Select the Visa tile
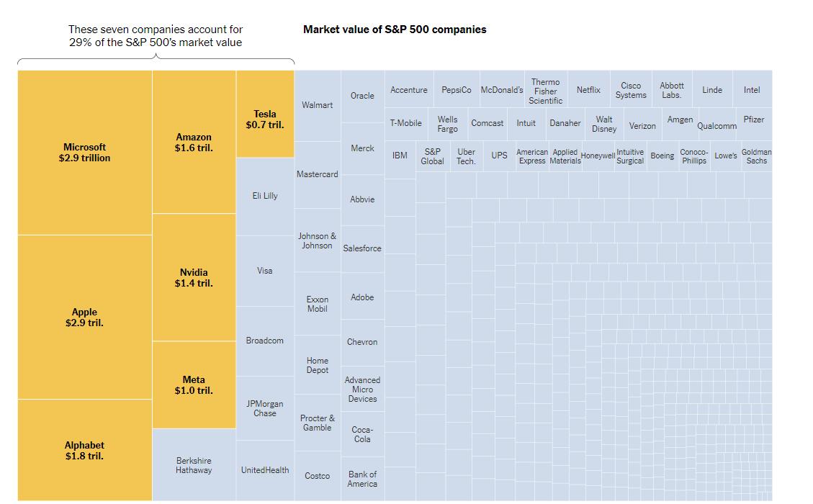This screenshot has width=813, height=504. [265, 271]
